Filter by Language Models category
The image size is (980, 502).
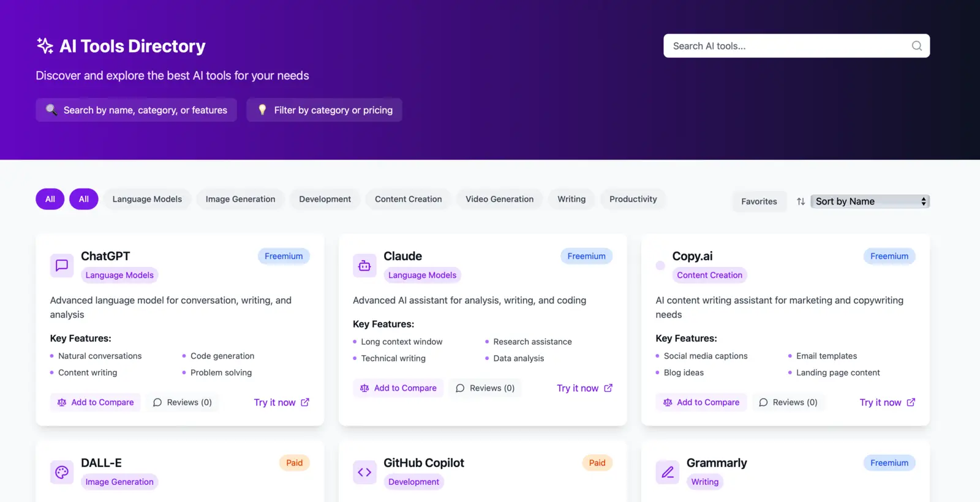pos(147,199)
